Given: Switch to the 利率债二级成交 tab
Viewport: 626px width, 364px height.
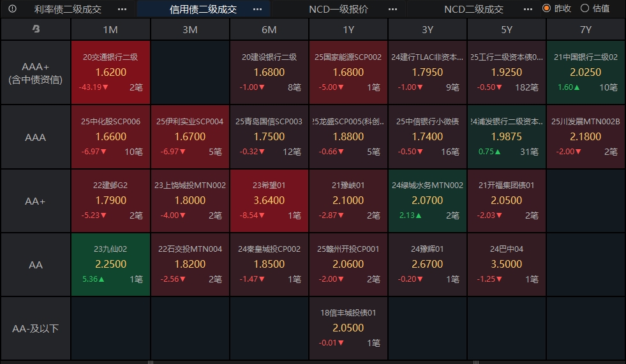Looking at the screenshot, I should pyautogui.click(x=68, y=9).
